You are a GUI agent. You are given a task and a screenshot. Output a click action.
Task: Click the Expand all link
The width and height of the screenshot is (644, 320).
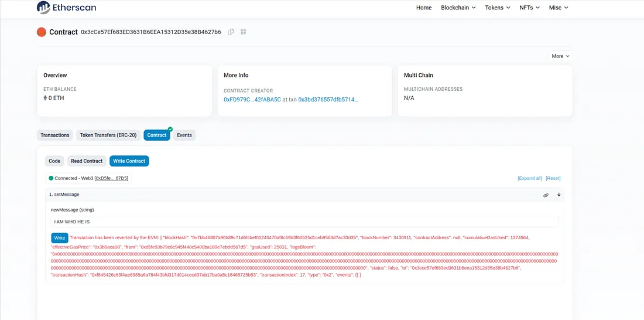pos(529,178)
